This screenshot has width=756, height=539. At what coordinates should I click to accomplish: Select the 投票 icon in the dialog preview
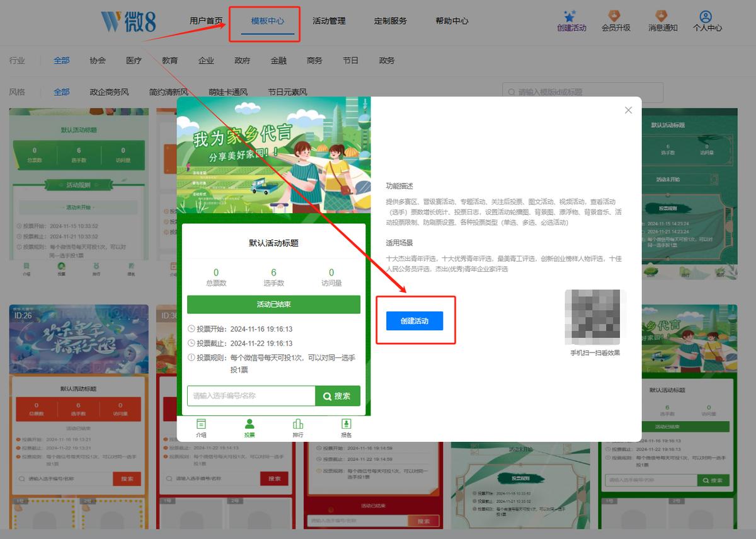tap(249, 424)
